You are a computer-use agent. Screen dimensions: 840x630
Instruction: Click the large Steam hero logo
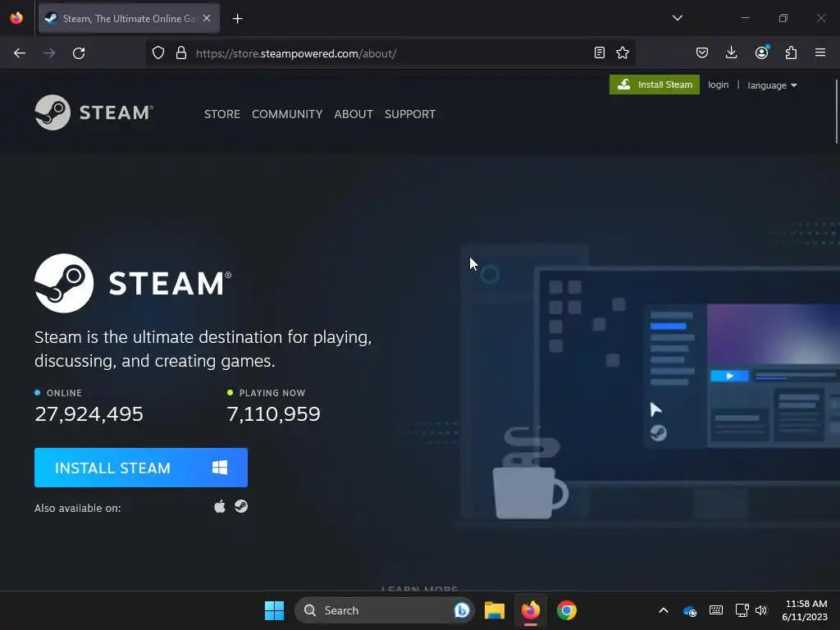[133, 283]
